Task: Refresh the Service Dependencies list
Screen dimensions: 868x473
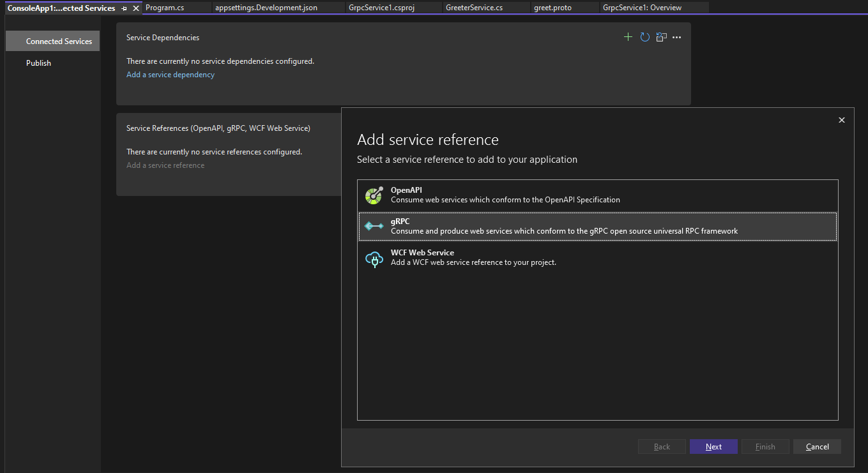Action: (645, 37)
